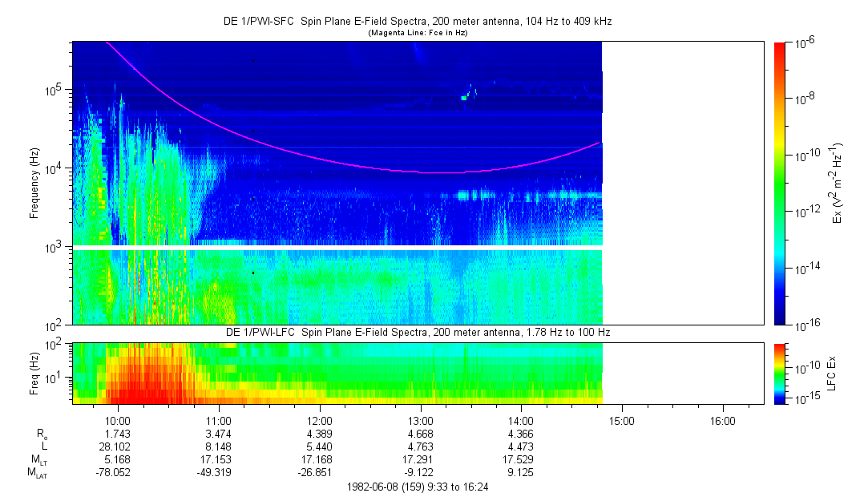Image resolution: width=868 pixels, height=497 pixels.
Task: Click the MLT value 17.153
Action: (x=216, y=459)
